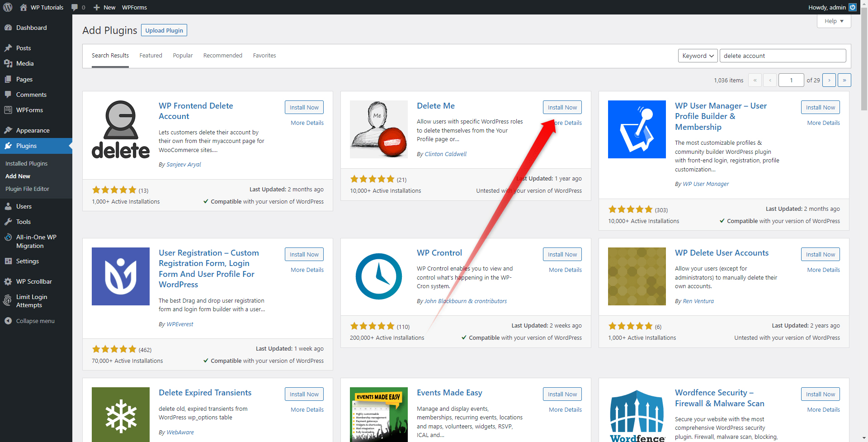868x442 pixels.
Task: Install WP Delete User Accounts plugin
Action: [821, 254]
